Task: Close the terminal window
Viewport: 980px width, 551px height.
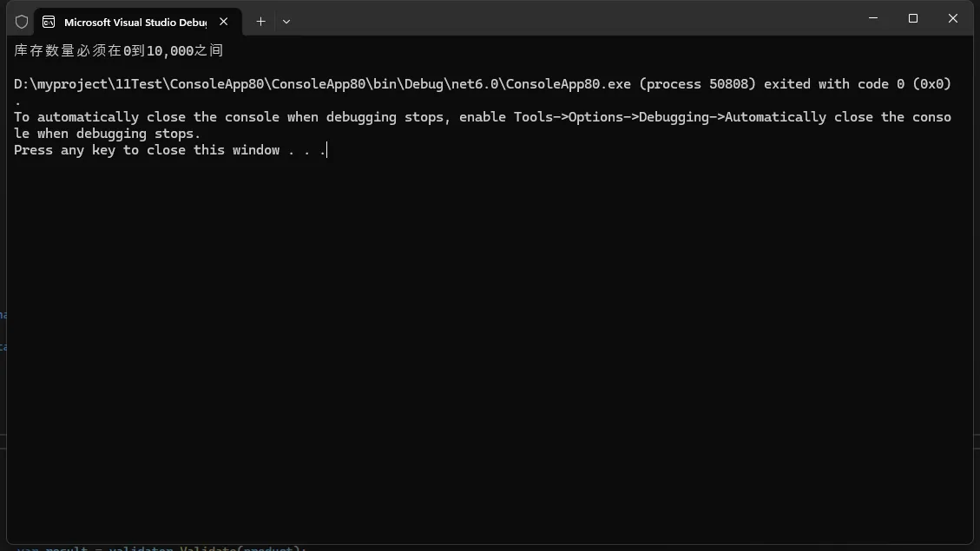Action: click(952, 18)
